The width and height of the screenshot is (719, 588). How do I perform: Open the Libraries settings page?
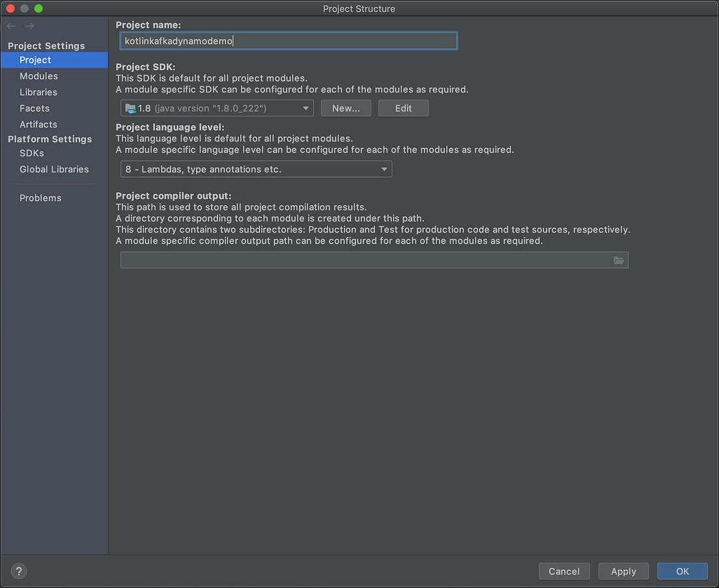pos(38,92)
